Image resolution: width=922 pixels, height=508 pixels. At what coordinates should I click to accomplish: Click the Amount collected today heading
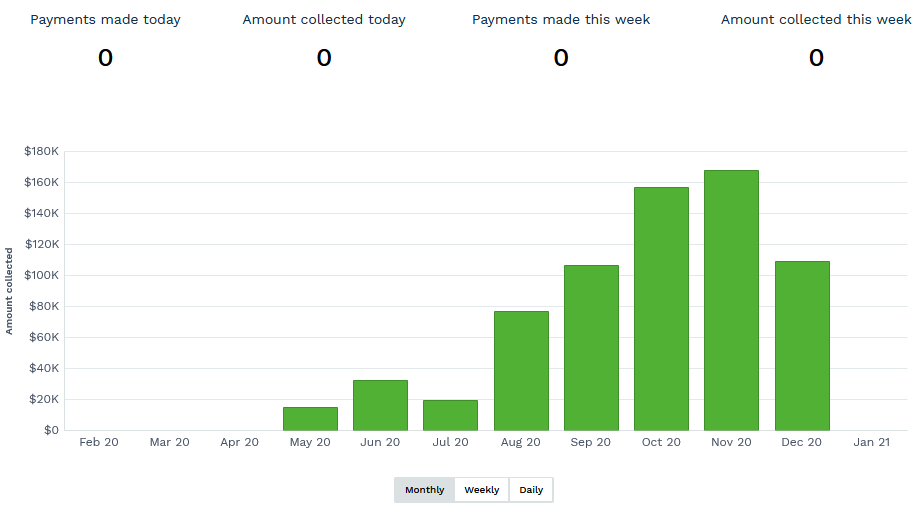pos(324,20)
